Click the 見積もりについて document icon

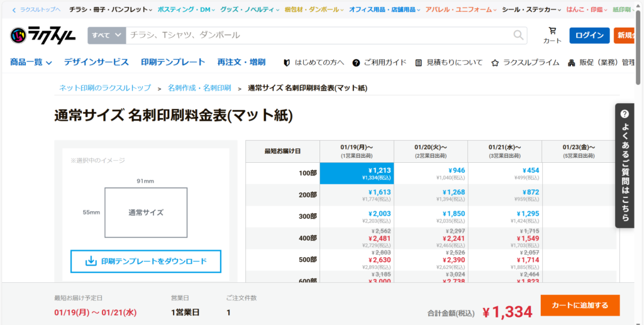[x=419, y=63]
